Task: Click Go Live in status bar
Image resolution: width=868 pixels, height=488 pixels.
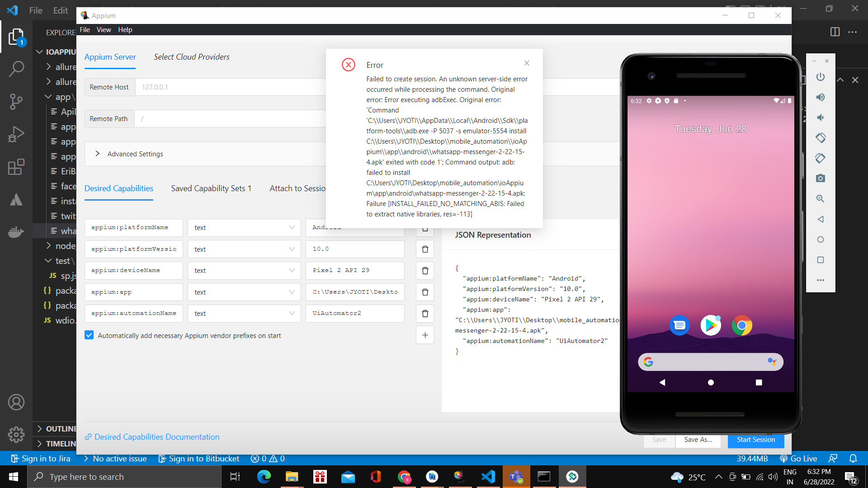Action: click(799, 459)
